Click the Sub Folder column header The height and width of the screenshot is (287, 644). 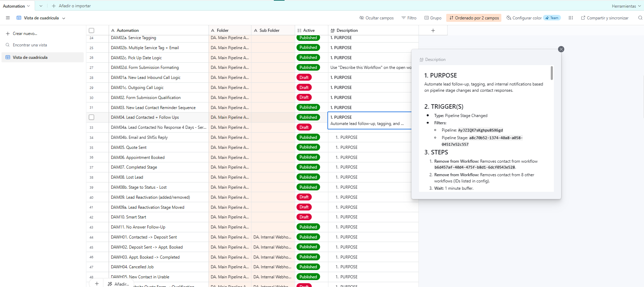(x=273, y=30)
